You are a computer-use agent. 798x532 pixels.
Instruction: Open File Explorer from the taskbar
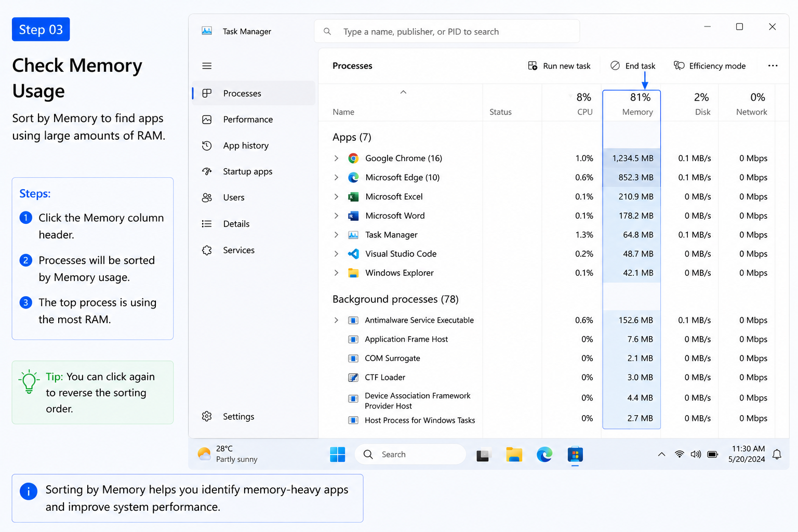pos(514,455)
